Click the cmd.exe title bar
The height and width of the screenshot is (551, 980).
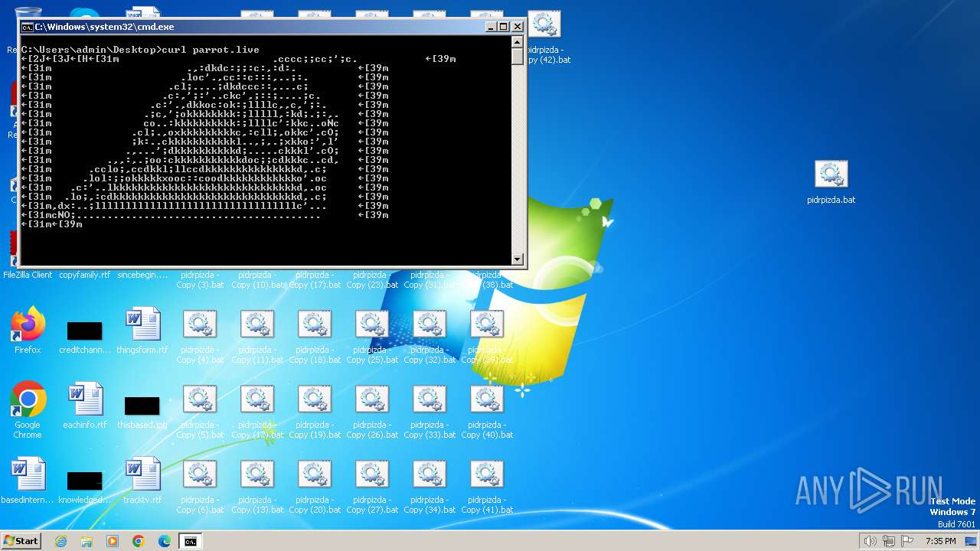tap(253, 27)
